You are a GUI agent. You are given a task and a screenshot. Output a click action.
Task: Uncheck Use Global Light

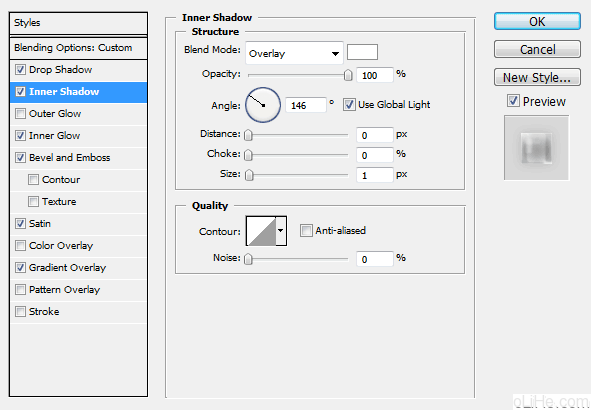349,104
